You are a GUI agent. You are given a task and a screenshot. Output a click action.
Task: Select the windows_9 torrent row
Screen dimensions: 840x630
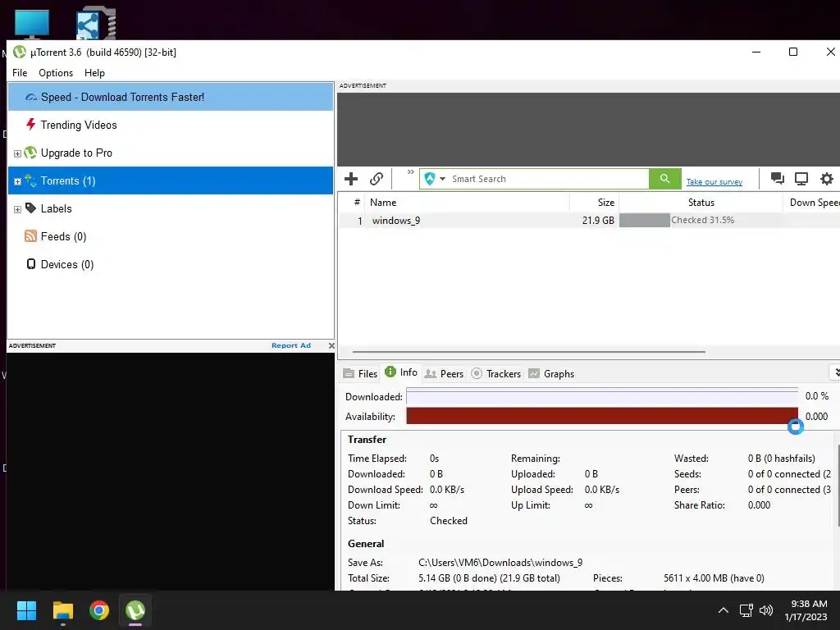(589, 221)
